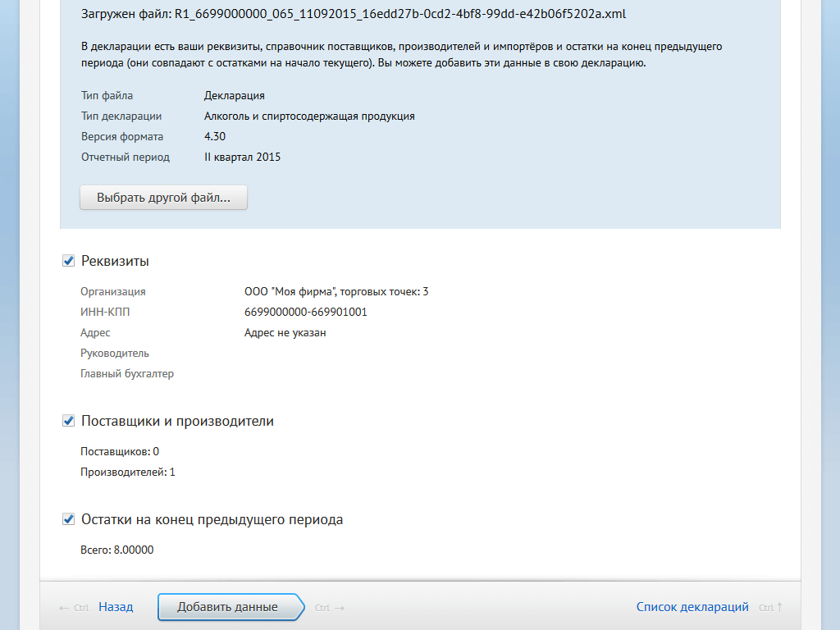Click the left arrow icon beside Назад

[x=64, y=608]
